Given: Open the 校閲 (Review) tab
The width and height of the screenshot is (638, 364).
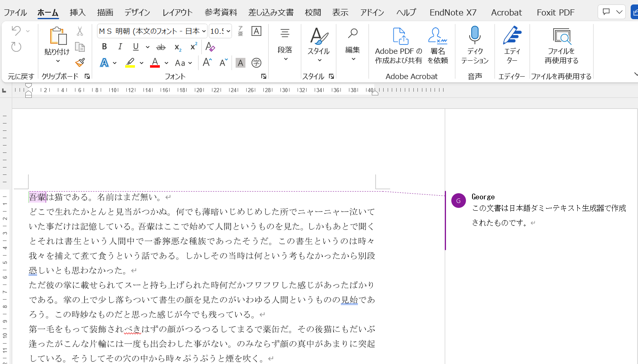Looking at the screenshot, I should [x=313, y=13].
